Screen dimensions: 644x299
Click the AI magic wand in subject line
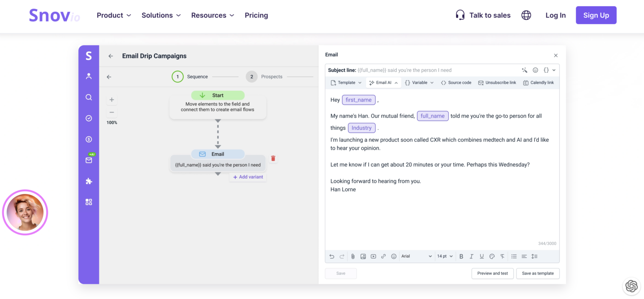525,70
